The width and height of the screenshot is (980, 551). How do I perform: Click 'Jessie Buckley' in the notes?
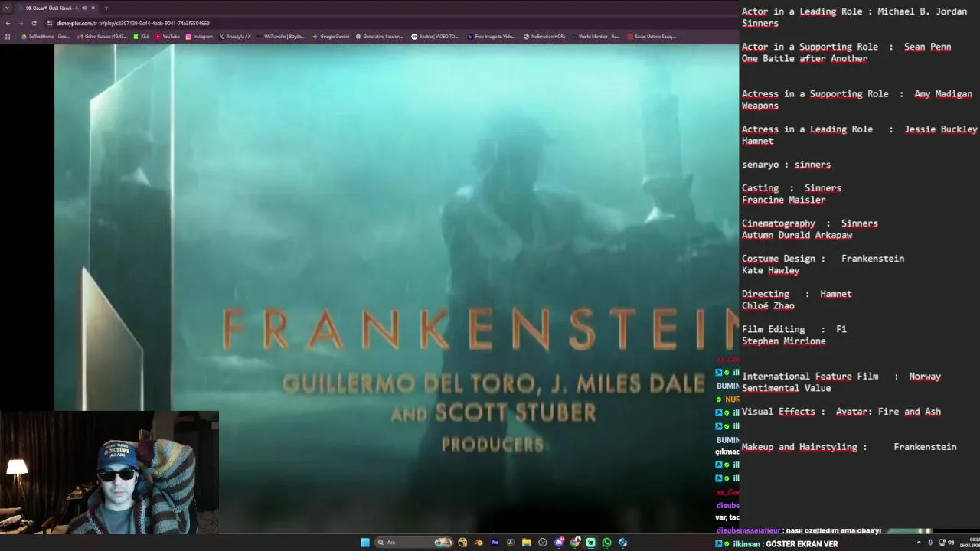coord(940,129)
